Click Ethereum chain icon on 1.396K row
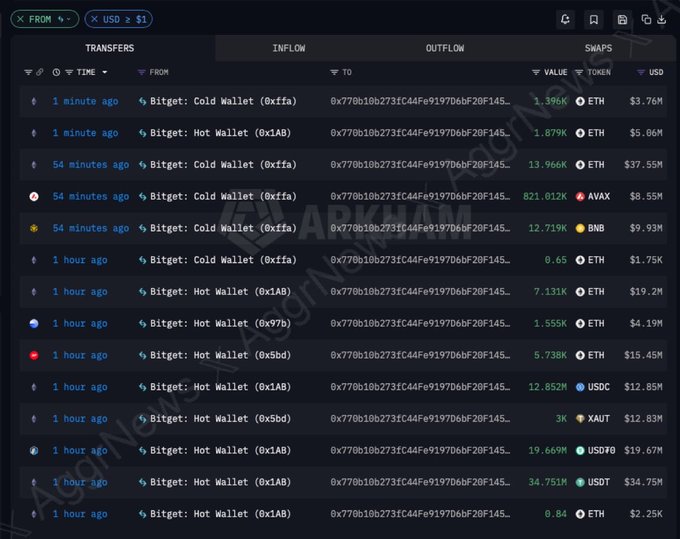The image size is (680, 539). pyautogui.click(x=34, y=101)
